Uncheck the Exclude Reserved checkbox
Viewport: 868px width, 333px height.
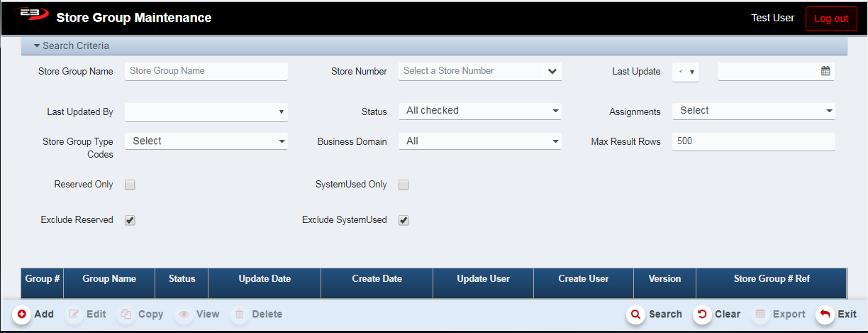coord(130,220)
